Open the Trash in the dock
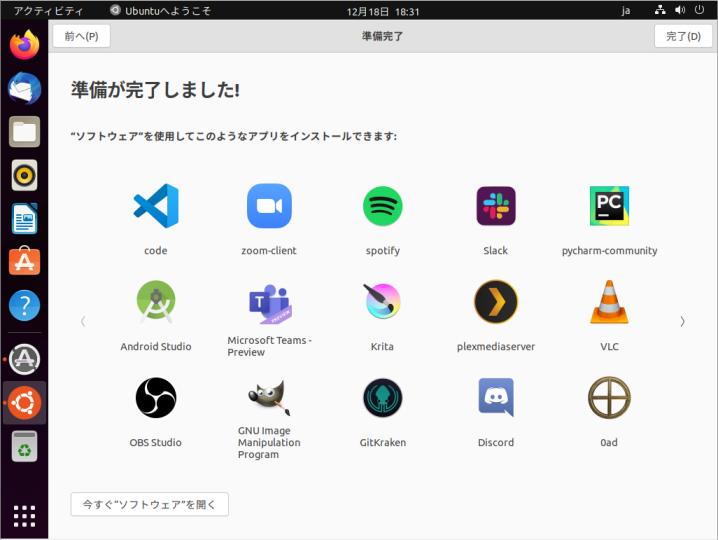Image resolution: width=718 pixels, height=540 pixels. (24, 446)
